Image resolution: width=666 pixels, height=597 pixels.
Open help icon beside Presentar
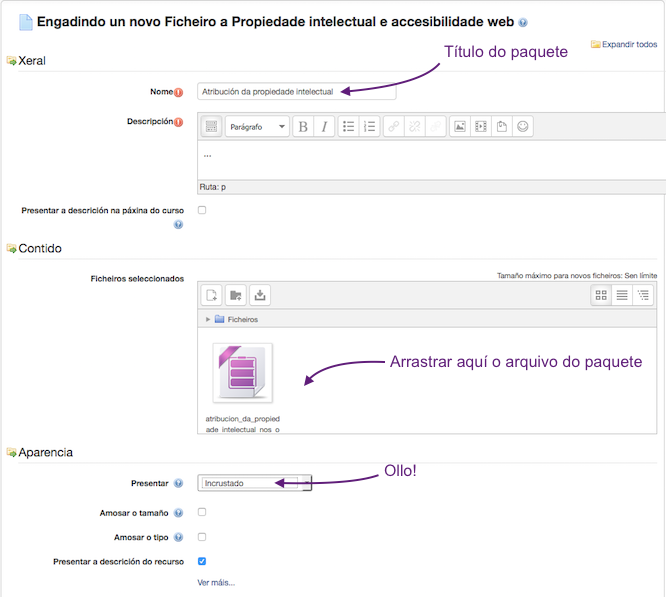pyautogui.click(x=178, y=483)
